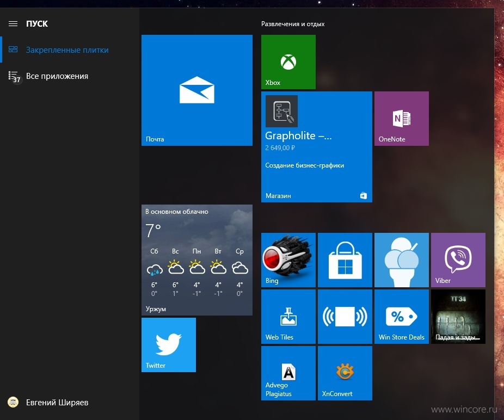Open the Win Store Deals tile

402,317
